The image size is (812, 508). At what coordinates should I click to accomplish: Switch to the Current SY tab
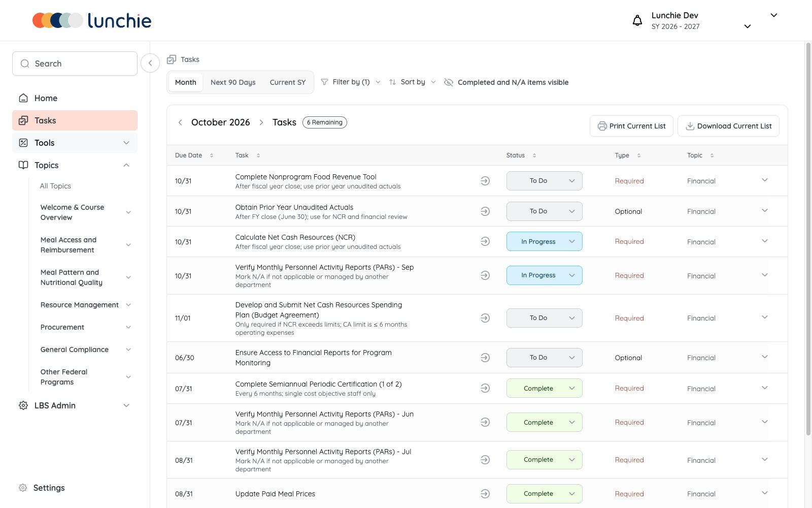(288, 82)
